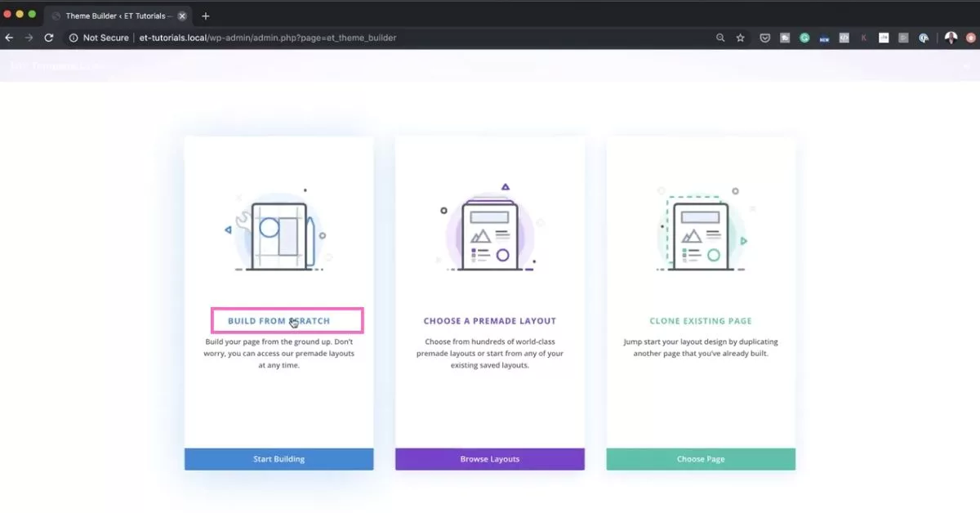Open the user profile avatar

click(x=951, y=38)
